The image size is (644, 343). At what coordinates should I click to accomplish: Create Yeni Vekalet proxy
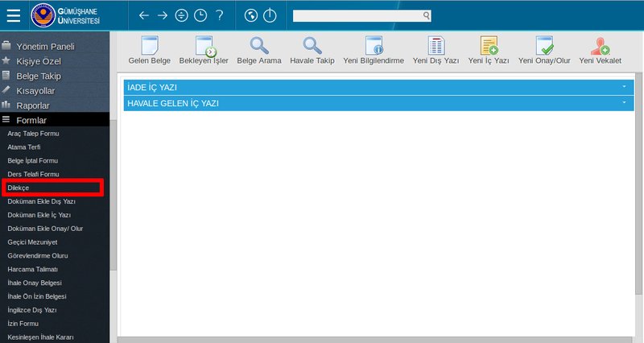point(600,51)
